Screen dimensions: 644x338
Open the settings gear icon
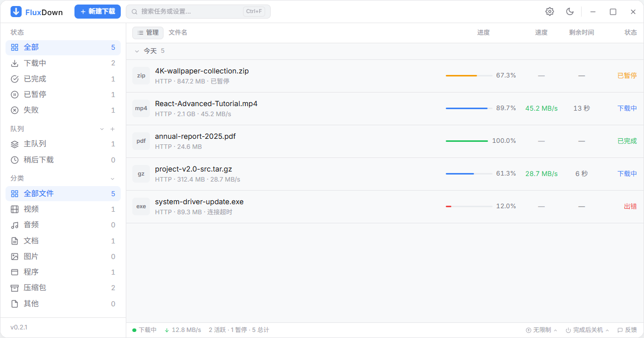(549, 12)
